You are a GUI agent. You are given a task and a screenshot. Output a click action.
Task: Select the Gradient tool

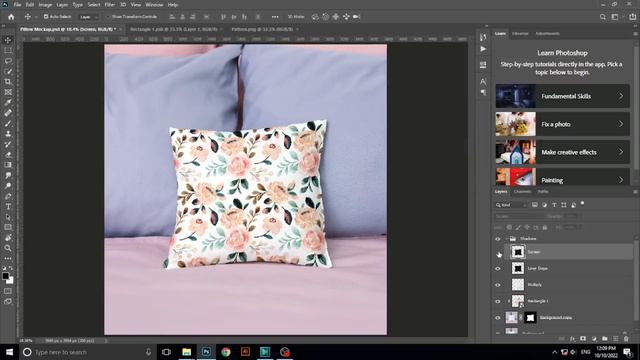(x=8, y=165)
